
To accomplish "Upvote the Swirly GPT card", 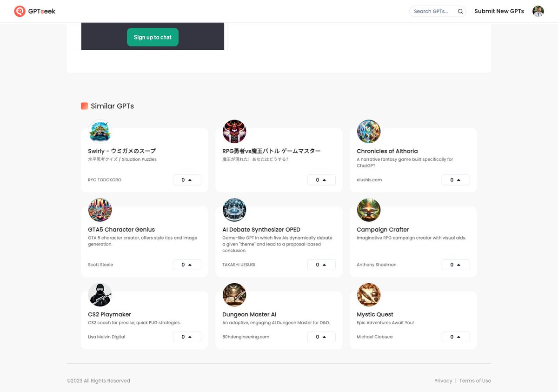I will 187,180.
